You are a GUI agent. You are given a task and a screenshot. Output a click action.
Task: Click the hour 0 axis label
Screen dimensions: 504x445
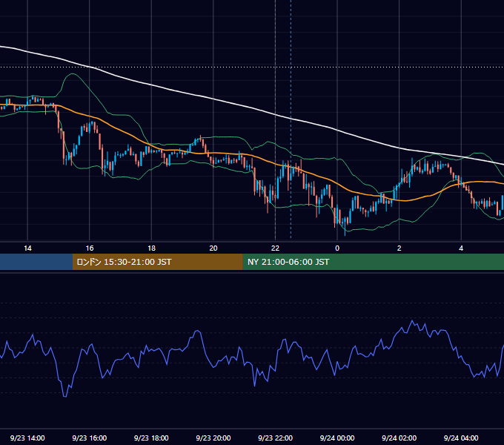point(337,248)
